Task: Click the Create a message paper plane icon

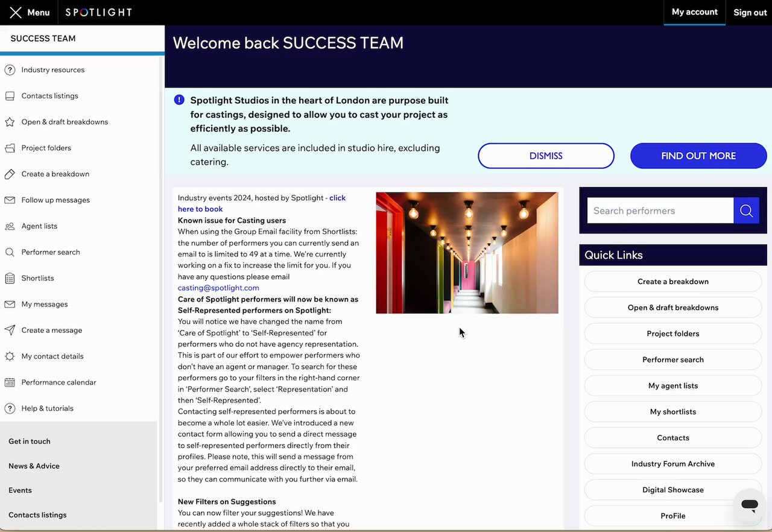Action: coord(10,330)
